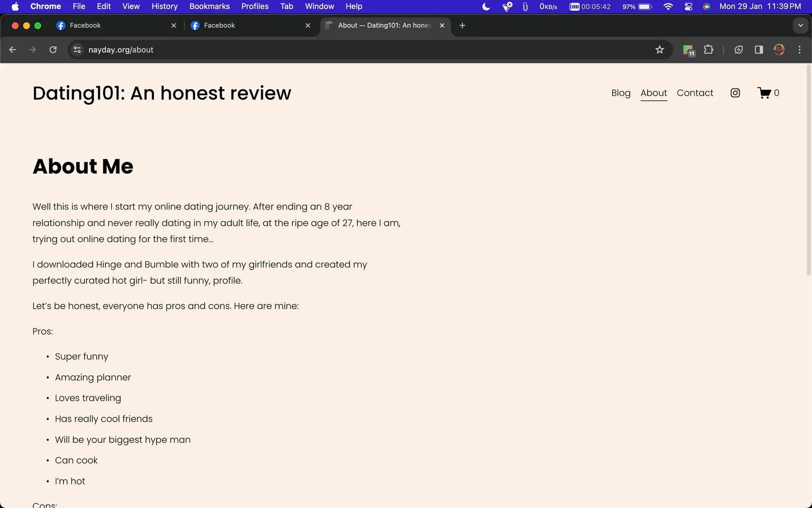Open the Extensions puzzle icon
812x508 pixels.
coord(708,50)
